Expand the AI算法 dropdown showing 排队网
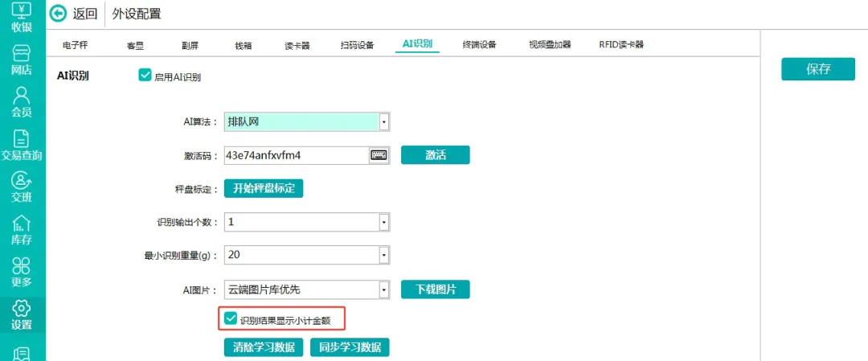 coord(383,122)
